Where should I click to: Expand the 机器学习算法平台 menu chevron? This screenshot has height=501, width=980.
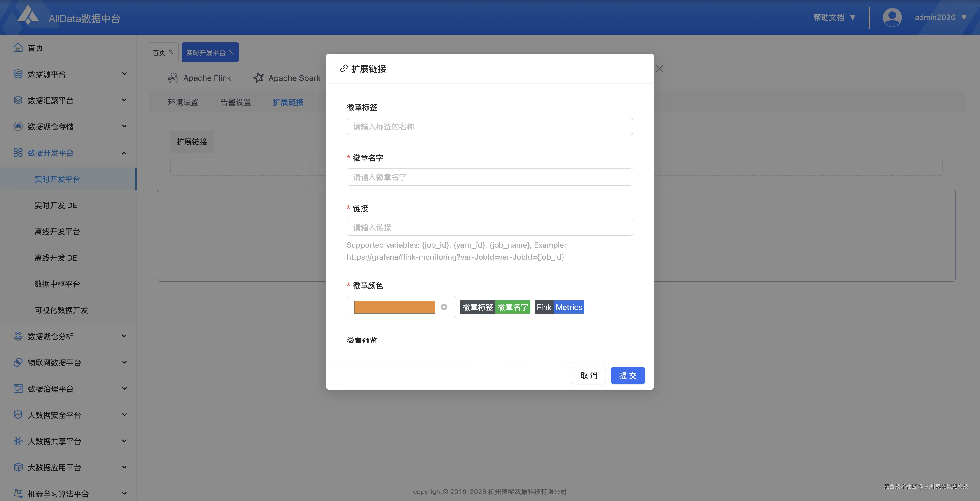124,493
